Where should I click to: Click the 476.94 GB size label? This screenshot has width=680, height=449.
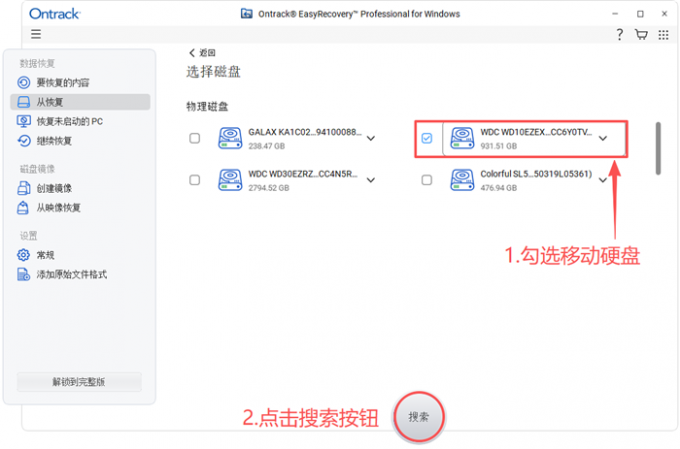point(499,188)
